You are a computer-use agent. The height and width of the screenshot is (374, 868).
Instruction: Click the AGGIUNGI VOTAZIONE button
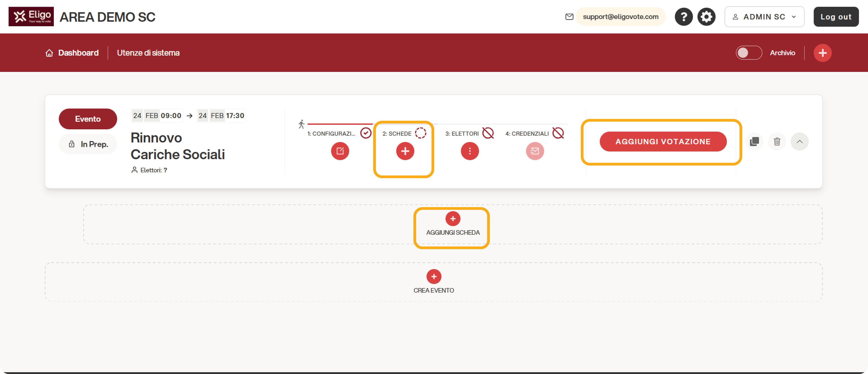click(662, 142)
